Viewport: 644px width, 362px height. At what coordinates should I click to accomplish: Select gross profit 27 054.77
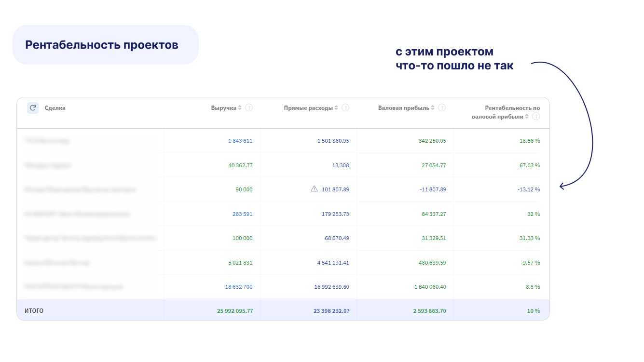(434, 165)
